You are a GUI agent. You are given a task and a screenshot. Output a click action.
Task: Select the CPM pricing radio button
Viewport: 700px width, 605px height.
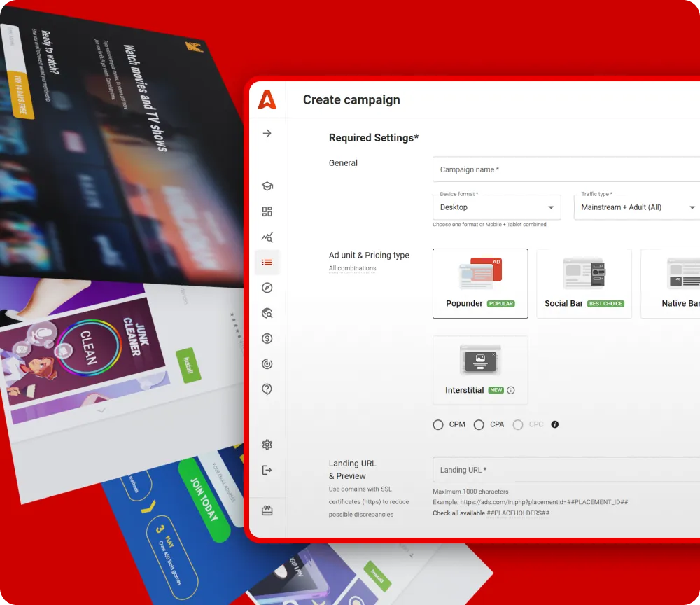[x=438, y=424]
